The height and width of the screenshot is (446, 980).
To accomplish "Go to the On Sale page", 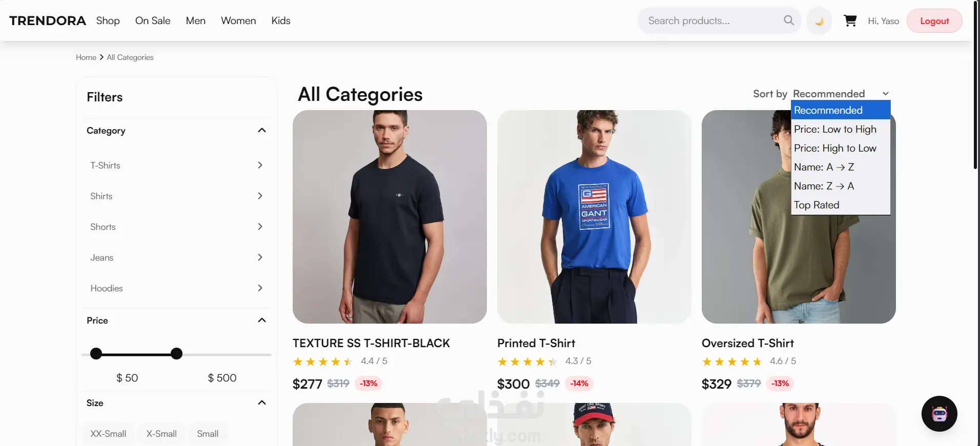I will (153, 21).
